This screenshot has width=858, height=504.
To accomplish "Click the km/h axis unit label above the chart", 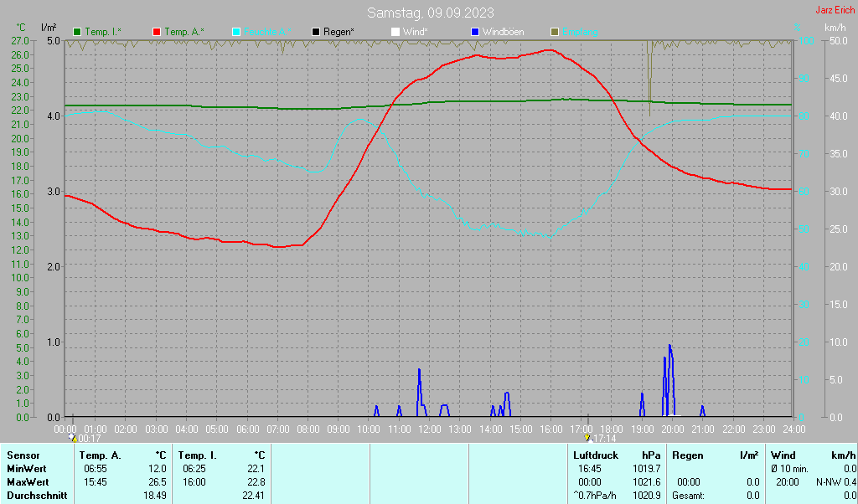I will (835, 28).
